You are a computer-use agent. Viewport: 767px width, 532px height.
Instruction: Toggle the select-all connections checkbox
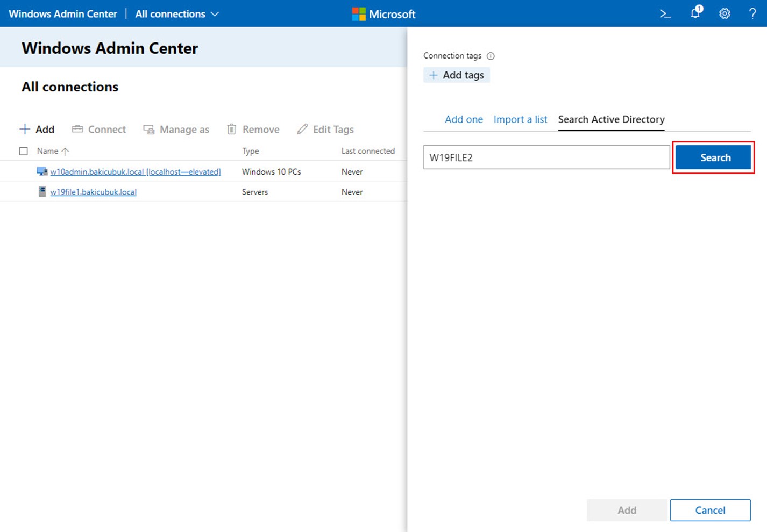pos(24,151)
